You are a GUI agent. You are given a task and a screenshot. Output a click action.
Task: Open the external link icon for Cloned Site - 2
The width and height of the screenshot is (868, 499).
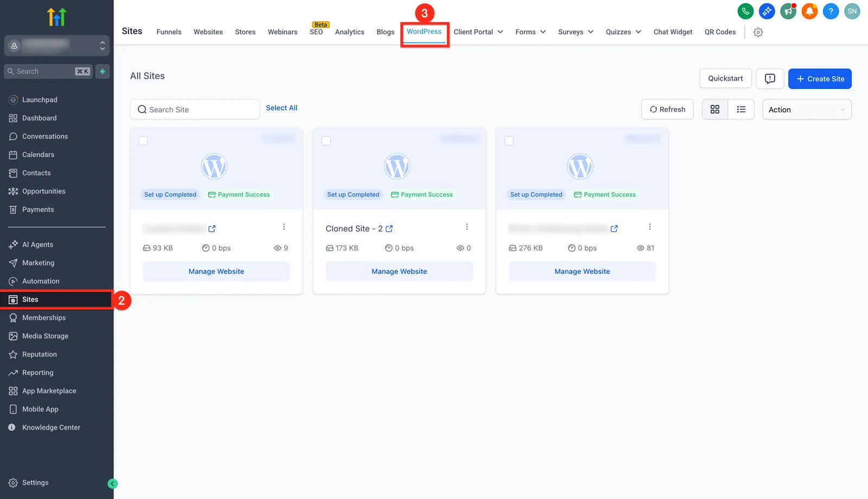point(389,229)
